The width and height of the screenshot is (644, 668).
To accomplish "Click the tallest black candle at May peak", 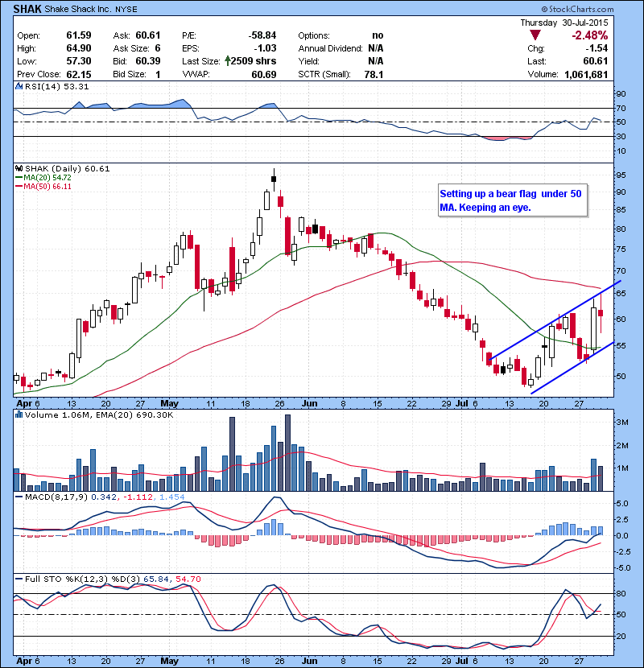I will point(274,179).
